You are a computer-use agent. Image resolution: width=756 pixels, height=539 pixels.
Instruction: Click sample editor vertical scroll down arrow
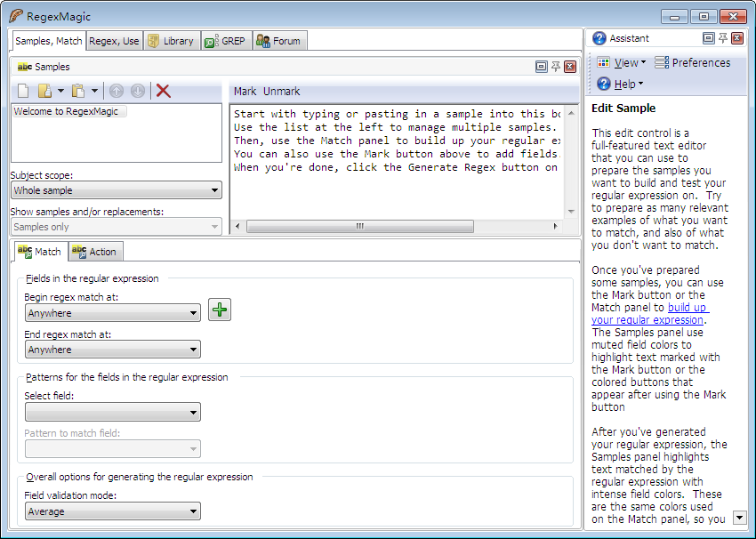(x=571, y=211)
